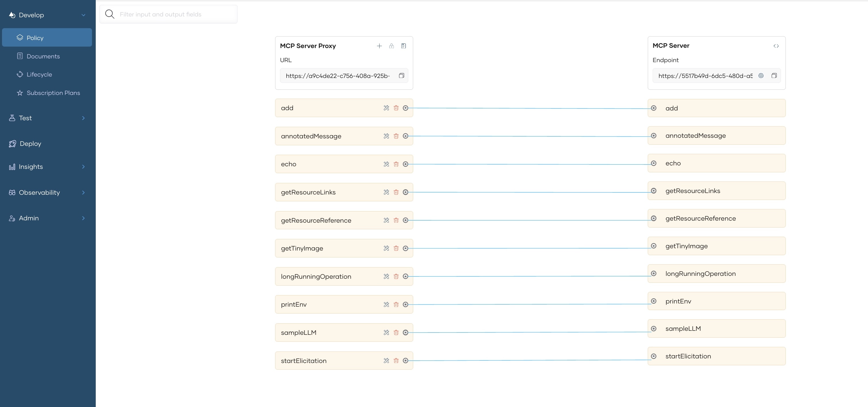
Task: Click proxy-side connector node for add
Action: tap(406, 108)
